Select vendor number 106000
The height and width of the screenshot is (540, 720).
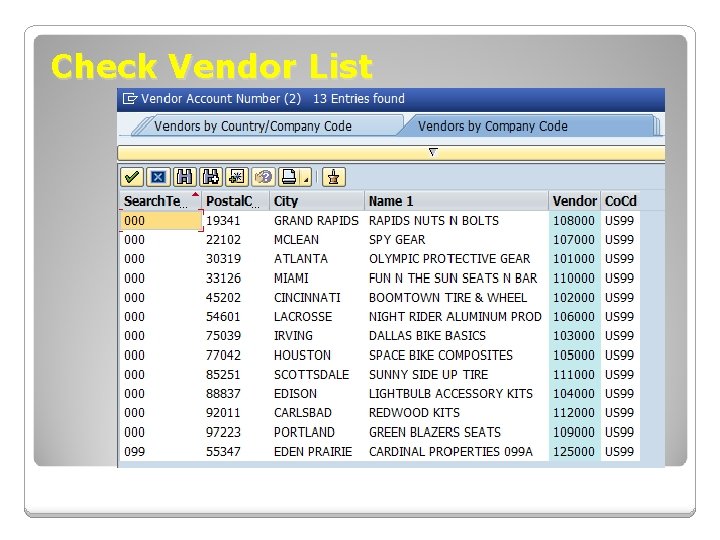pyautogui.click(x=574, y=317)
